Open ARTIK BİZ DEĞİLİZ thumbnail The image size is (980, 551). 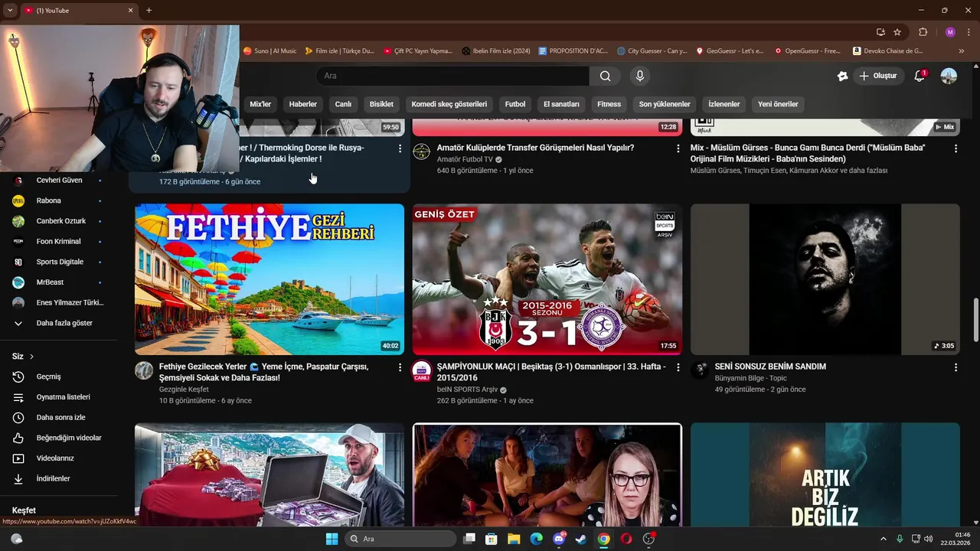pos(825,474)
